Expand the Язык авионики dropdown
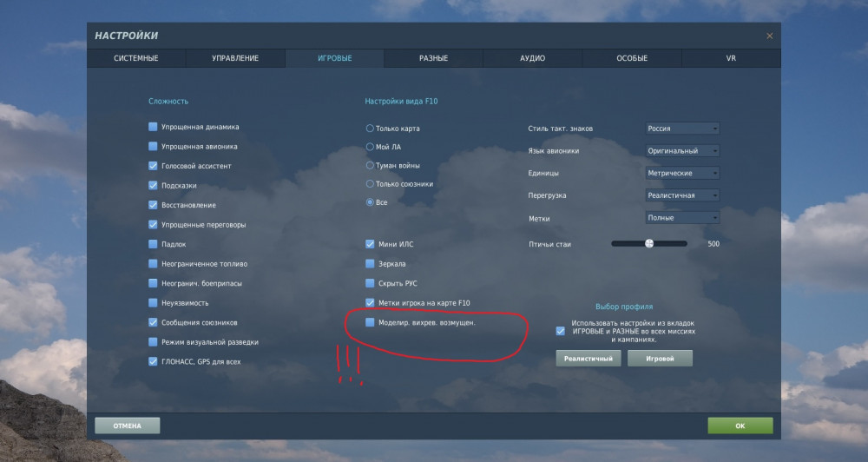The width and height of the screenshot is (868, 462). point(682,151)
